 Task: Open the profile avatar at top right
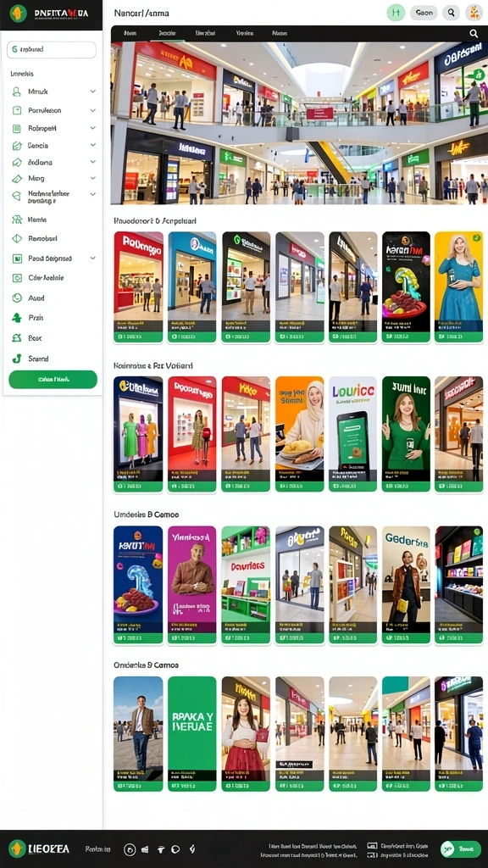tap(474, 12)
